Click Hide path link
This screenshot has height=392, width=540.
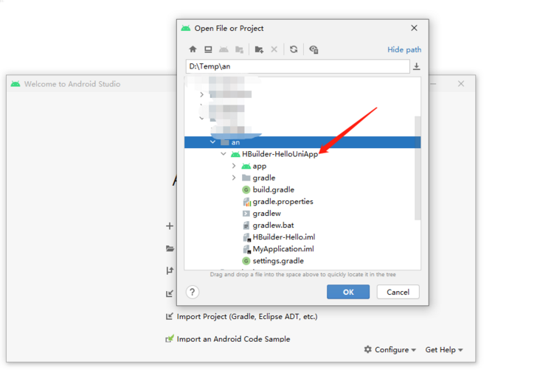click(x=404, y=49)
